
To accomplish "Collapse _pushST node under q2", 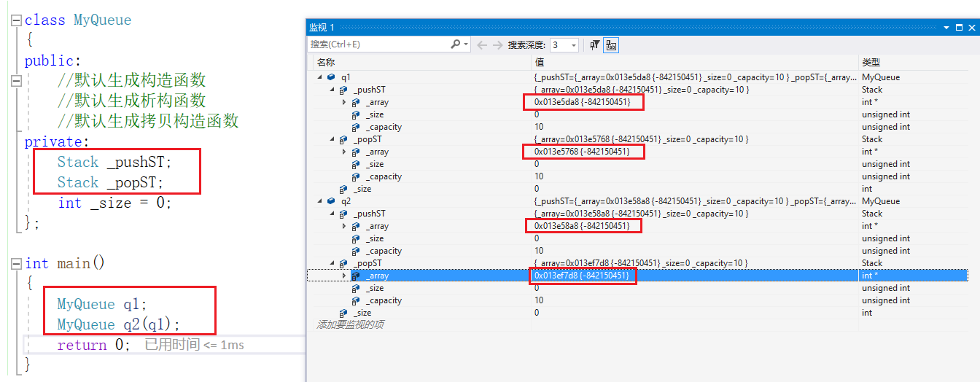I will (x=332, y=214).
